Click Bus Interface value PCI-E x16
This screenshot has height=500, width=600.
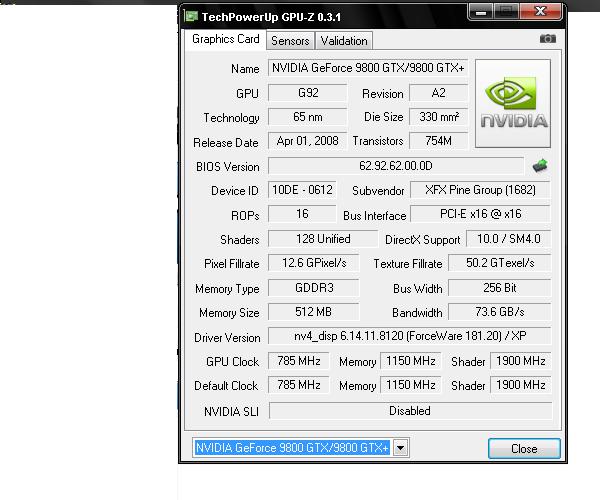pos(480,214)
